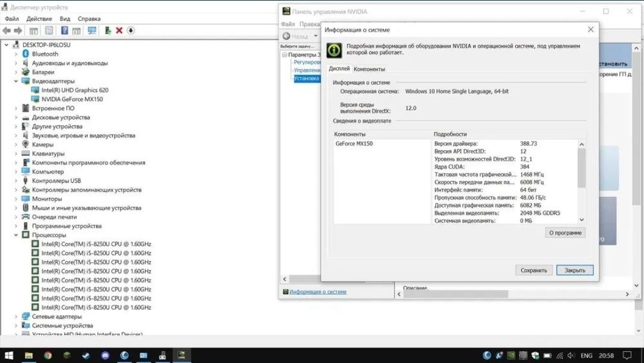Toggle the action pane toolbar icon
Image resolution: width=644 pixels, height=363 pixels.
click(x=76, y=31)
